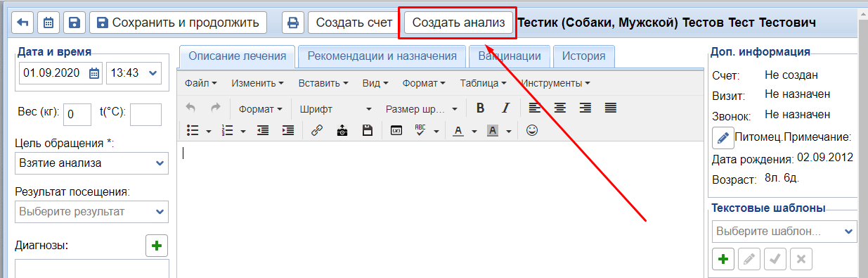Edit pet note with pencil icon

click(x=723, y=137)
